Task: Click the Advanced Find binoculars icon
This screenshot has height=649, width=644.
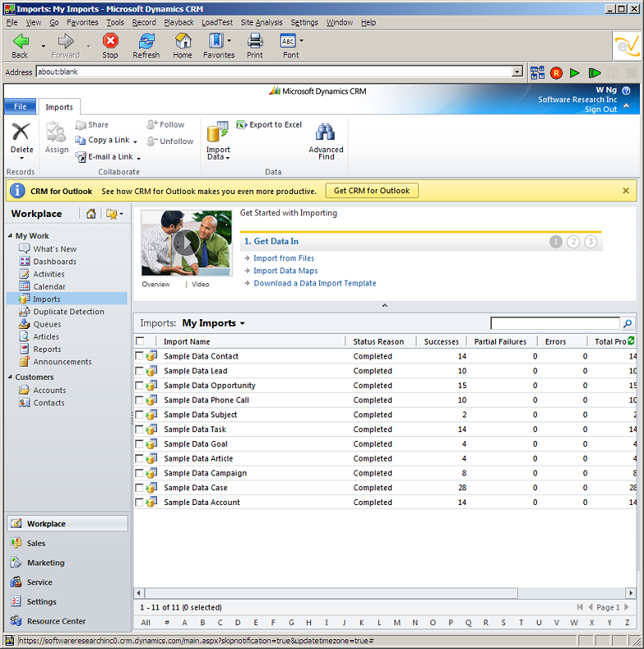Action: coord(326,132)
